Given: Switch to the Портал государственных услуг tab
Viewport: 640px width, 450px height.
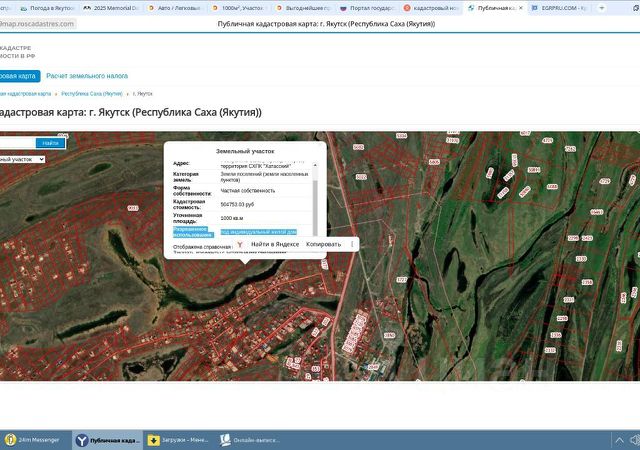Looking at the screenshot, I should 367,8.
